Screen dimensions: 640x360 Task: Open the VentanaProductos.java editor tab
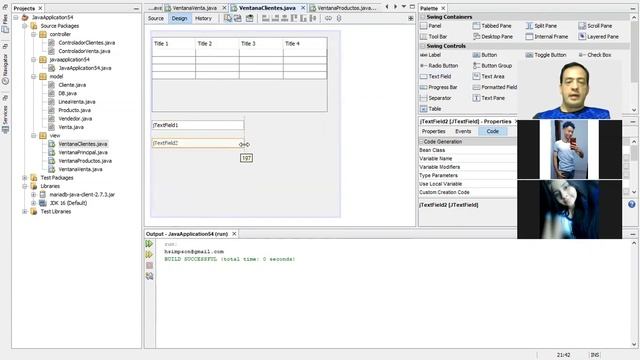tap(343, 8)
